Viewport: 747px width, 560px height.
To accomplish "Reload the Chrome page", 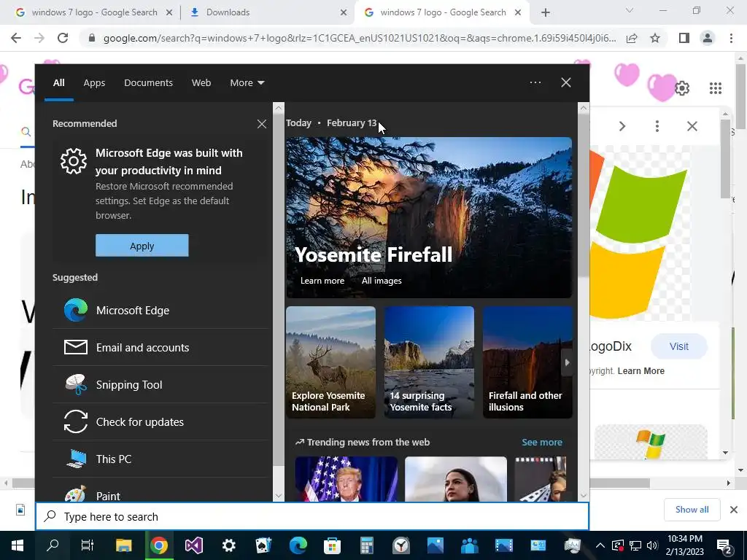I will (63, 38).
